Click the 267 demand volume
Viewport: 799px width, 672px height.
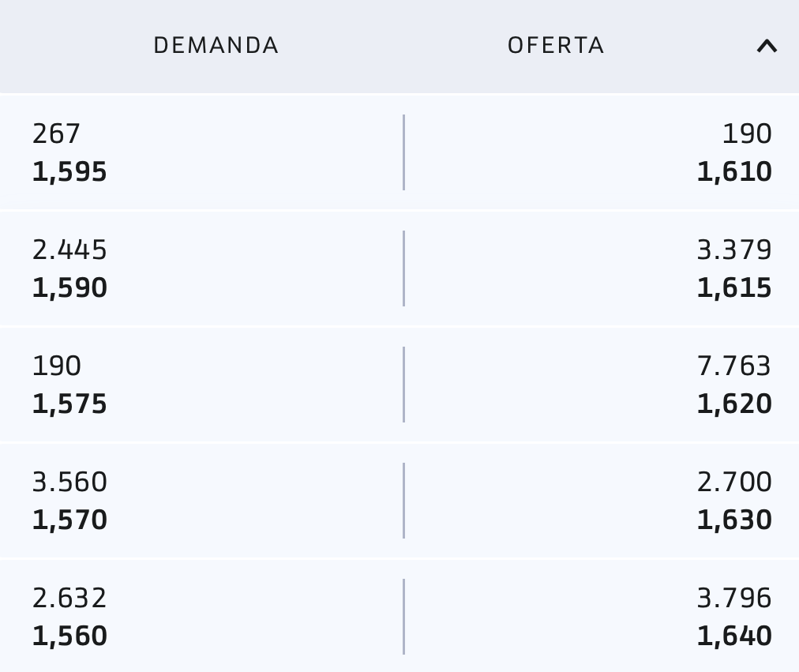click(x=56, y=134)
